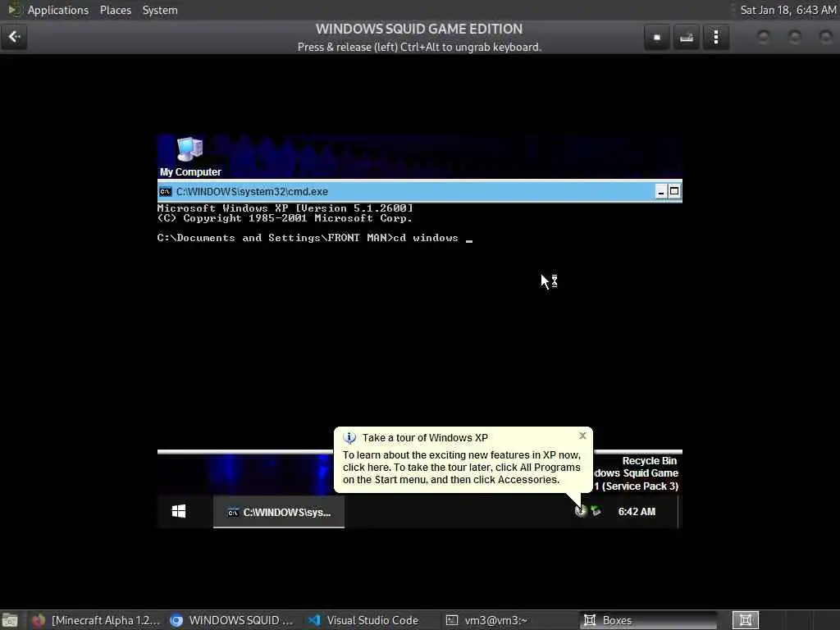Switch to Visual Studio Code task
Screen dimensions: 840x630
pos(363,620)
